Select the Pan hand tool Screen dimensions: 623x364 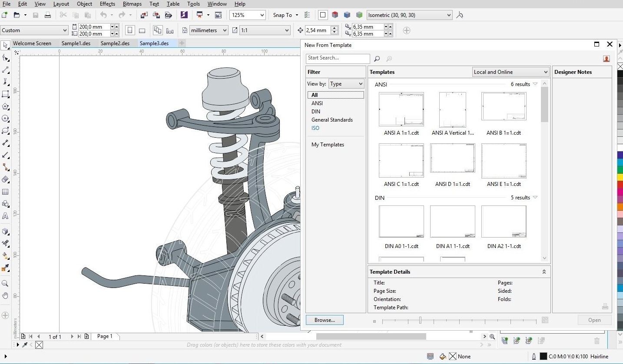tap(5, 296)
